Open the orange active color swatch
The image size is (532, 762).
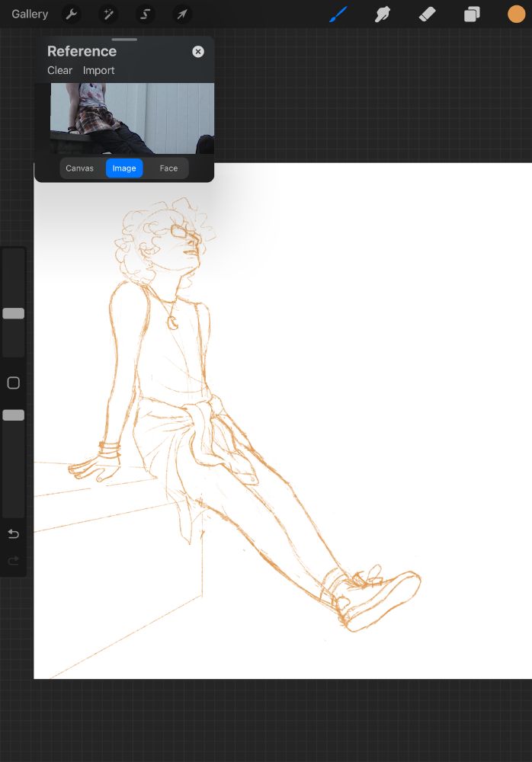(x=516, y=14)
